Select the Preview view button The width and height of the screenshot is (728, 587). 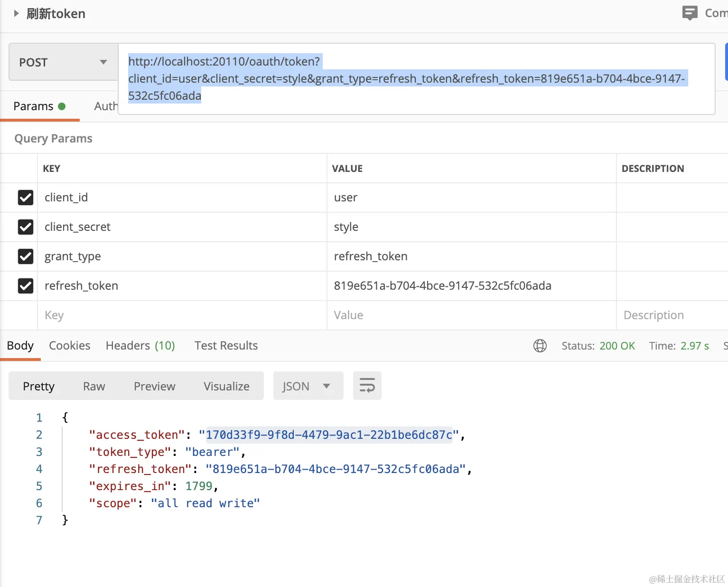[x=155, y=386]
